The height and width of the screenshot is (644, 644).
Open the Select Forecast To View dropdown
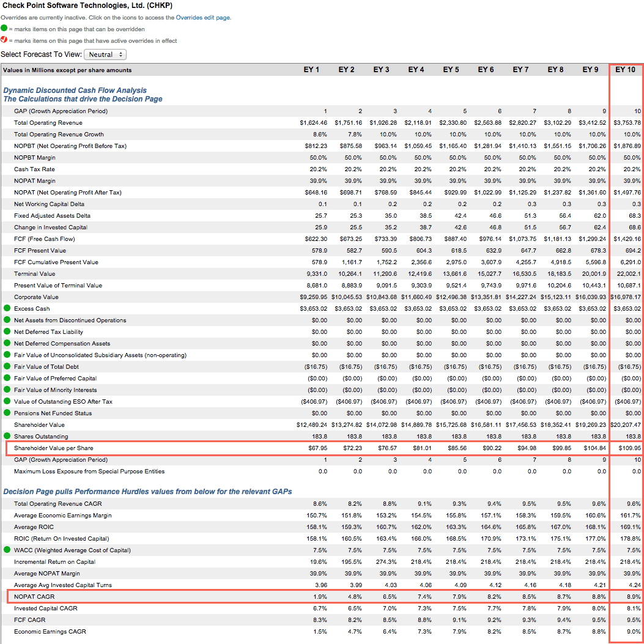[x=105, y=54]
